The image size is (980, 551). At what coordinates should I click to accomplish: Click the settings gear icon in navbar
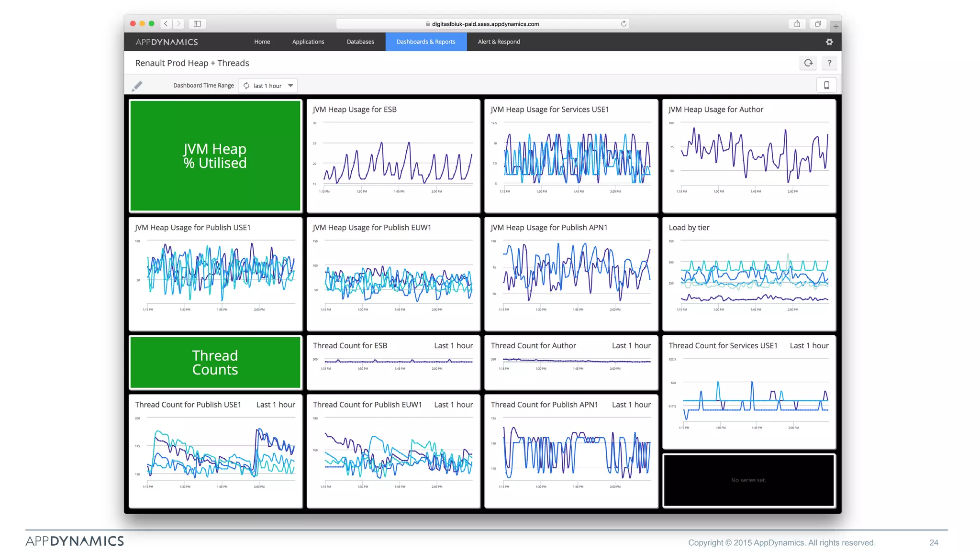tap(829, 42)
